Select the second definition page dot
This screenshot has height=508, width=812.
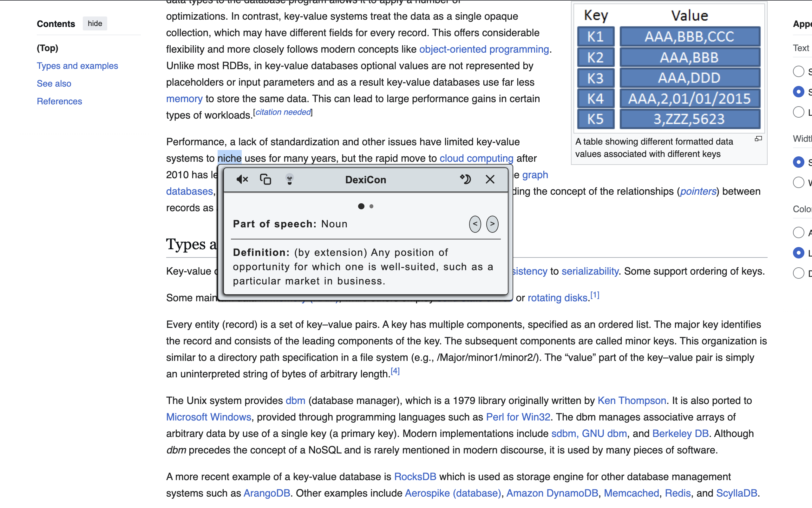coord(371,206)
